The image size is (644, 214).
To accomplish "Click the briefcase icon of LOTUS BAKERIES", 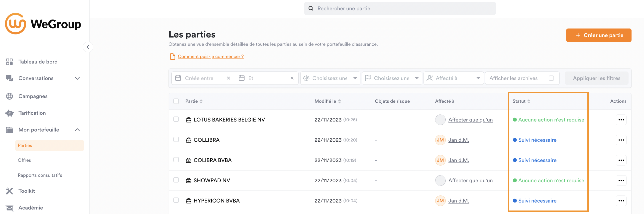I will [189, 120].
